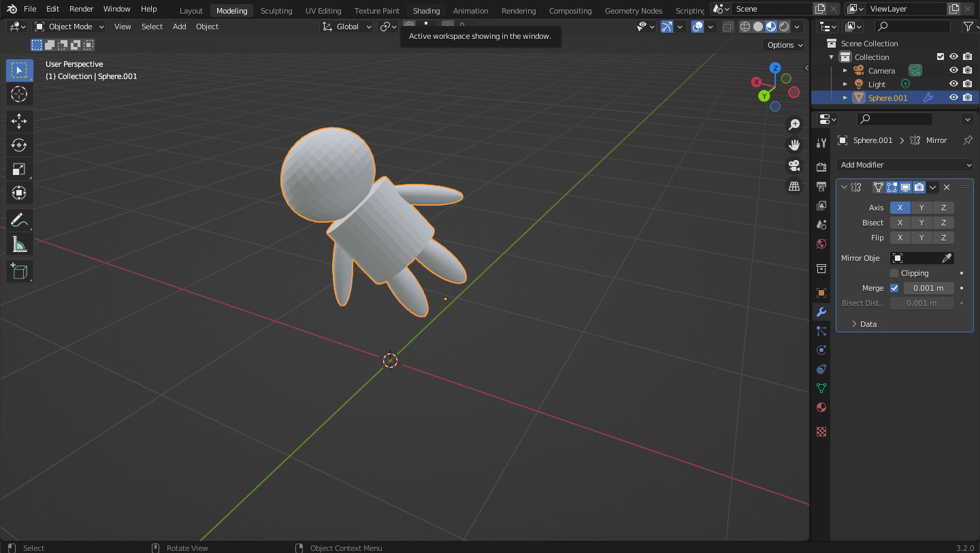Open the Tool properties tab
The height and width of the screenshot is (553, 980).
tap(821, 142)
